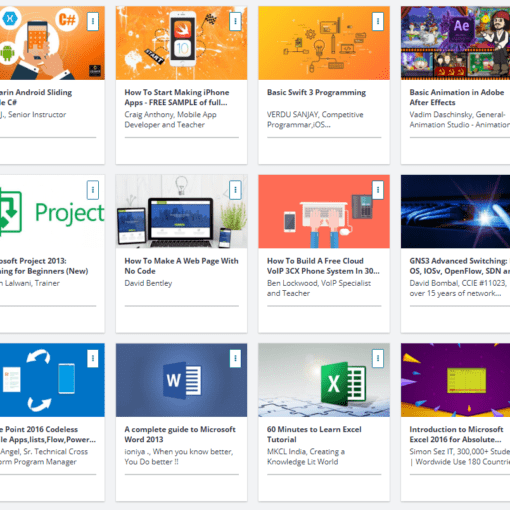Image resolution: width=510 pixels, height=510 pixels.
Task: Open 'Basic Animation in Adobe After Effects' title
Action: pyautogui.click(x=457, y=97)
